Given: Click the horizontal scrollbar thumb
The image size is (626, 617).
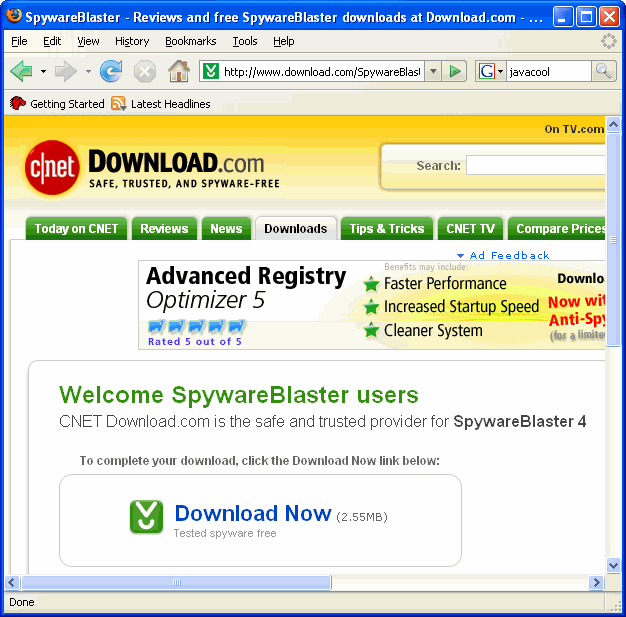Looking at the screenshot, I should tap(176, 582).
